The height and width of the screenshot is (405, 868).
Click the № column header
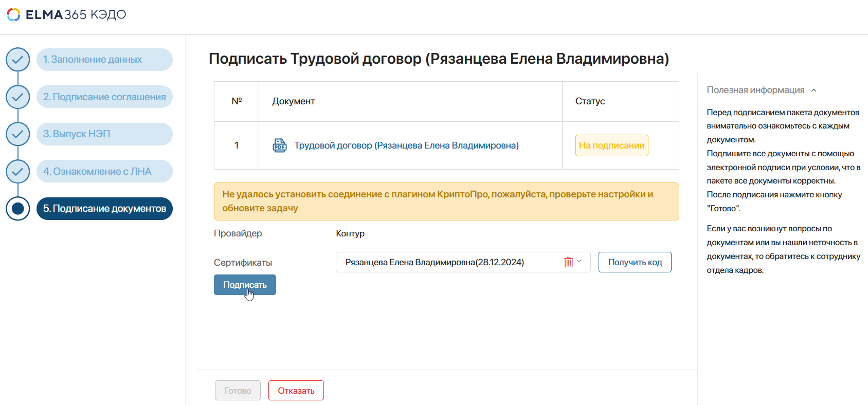pos(237,101)
